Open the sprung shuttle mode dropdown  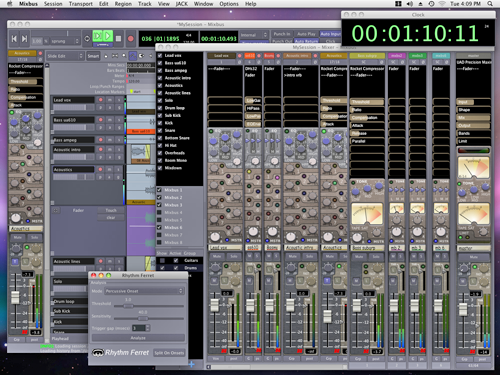point(65,41)
